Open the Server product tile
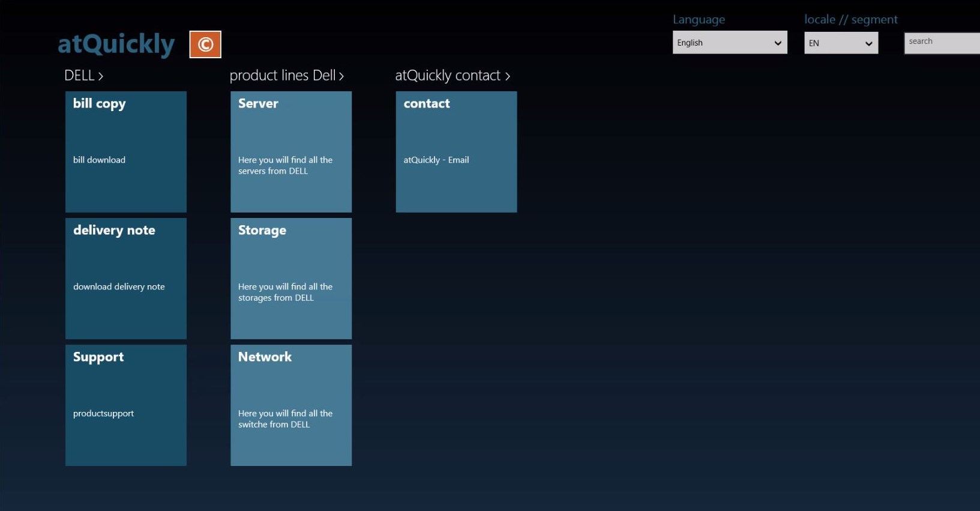 coord(291,152)
